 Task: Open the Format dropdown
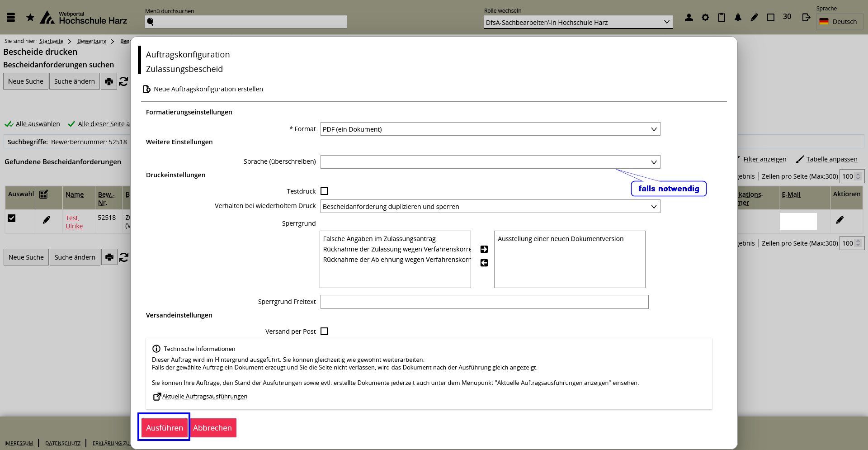pyautogui.click(x=490, y=129)
